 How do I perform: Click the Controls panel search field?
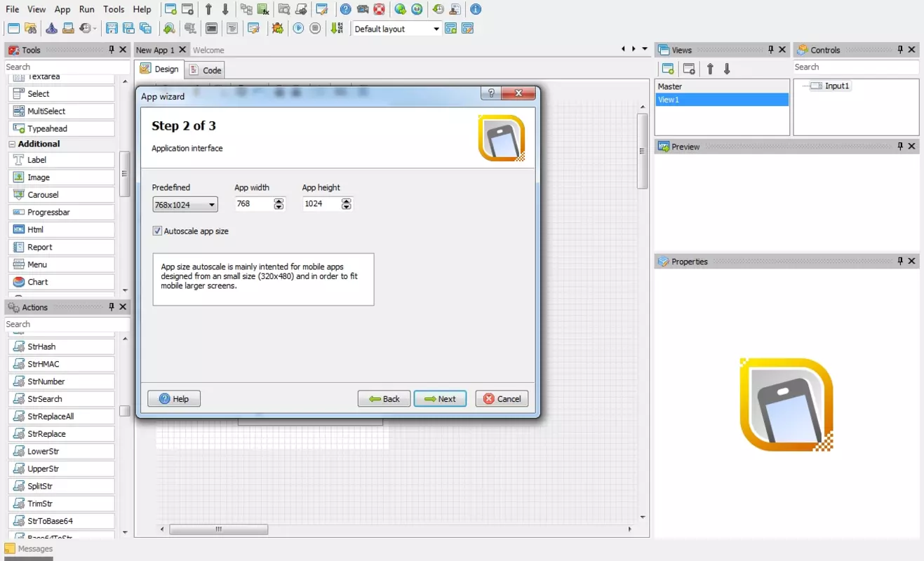[x=856, y=67]
